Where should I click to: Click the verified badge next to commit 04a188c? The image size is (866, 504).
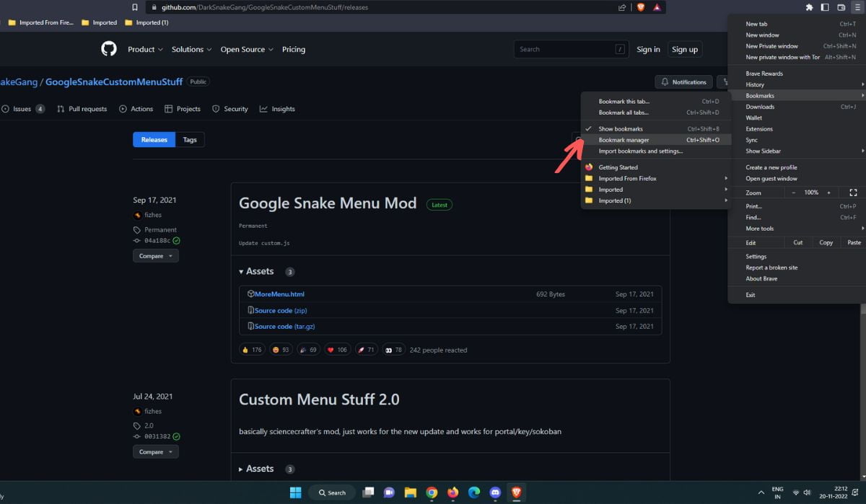pyautogui.click(x=178, y=240)
